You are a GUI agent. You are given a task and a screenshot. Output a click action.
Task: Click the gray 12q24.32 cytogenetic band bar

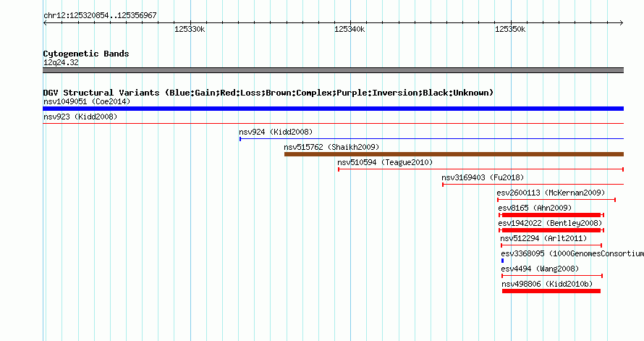click(x=333, y=70)
